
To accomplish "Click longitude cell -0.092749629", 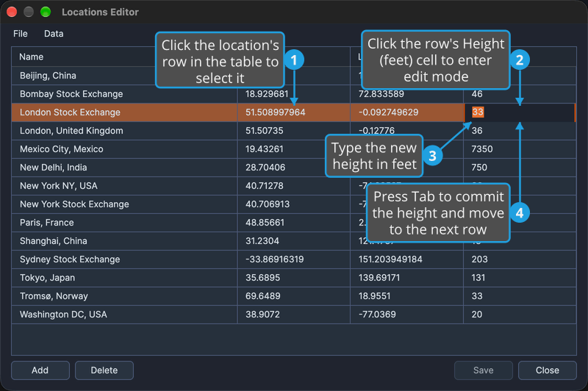I will pyautogui.click(x=407, y=112).
